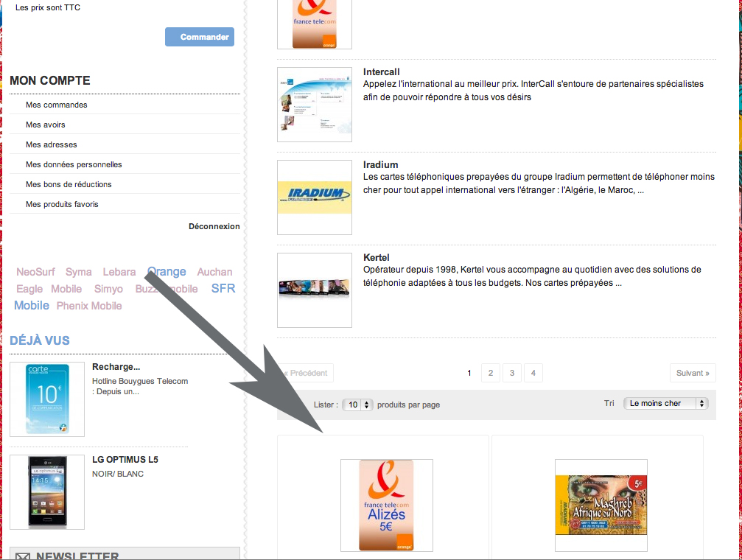Click the Suivant » button

click(693, 373)
